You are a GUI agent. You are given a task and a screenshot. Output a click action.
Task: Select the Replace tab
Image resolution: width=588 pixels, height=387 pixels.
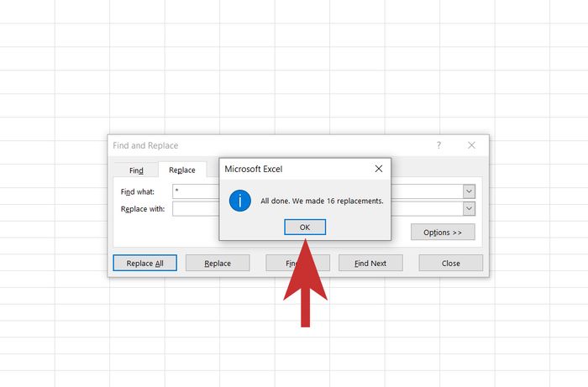[x=182, y=170]
